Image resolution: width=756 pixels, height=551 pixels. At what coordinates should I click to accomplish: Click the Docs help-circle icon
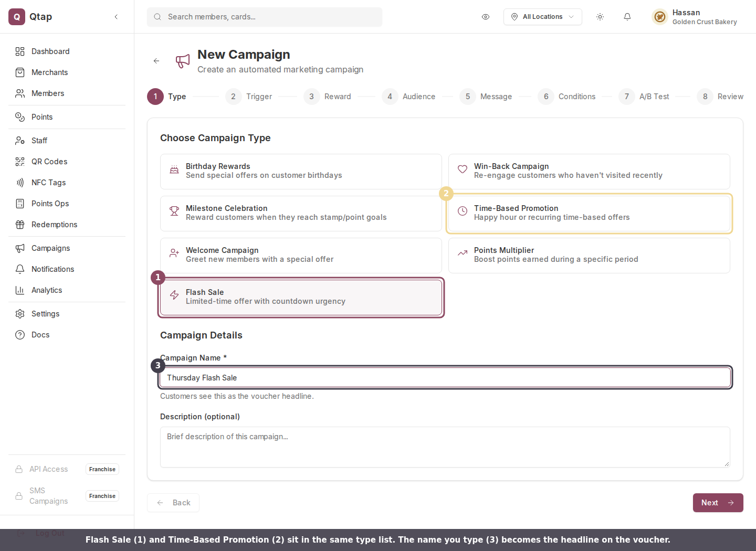[20, 335]
